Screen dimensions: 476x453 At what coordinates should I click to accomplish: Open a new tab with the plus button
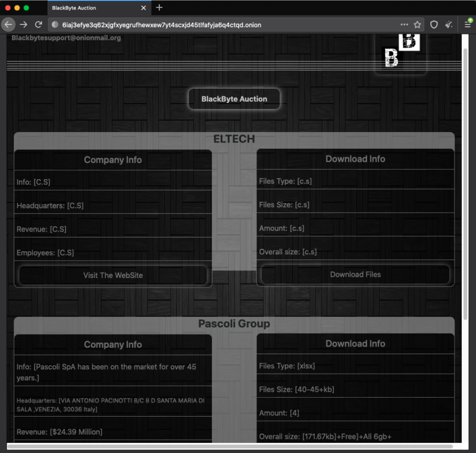[158, 8]
